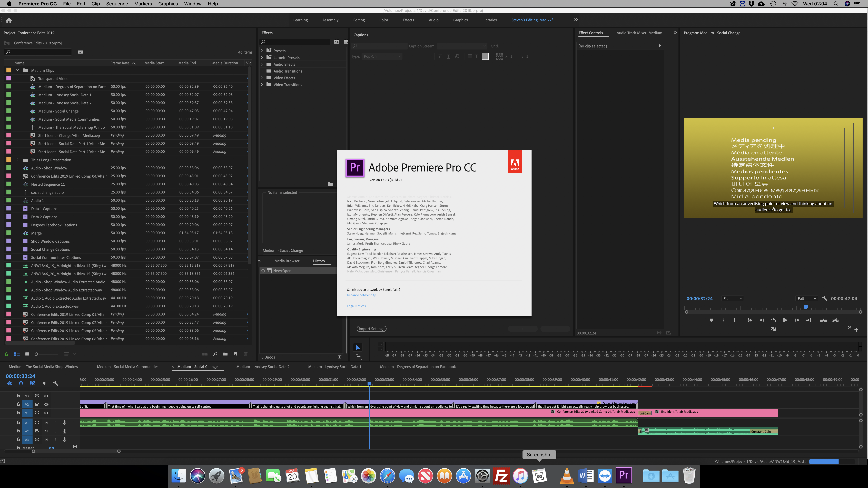Open the Sequence menu
This screenshot has height=488, width=868.
[x=117, y=4]
